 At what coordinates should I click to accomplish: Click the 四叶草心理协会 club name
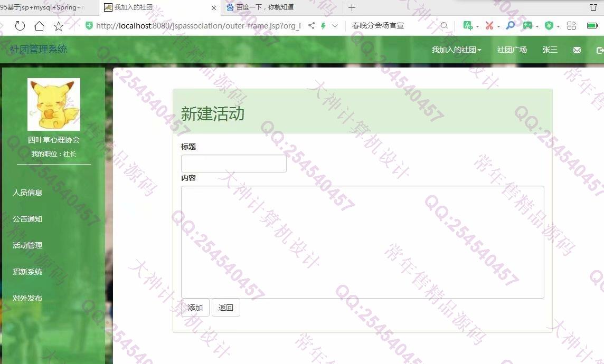tap(54, 140)
